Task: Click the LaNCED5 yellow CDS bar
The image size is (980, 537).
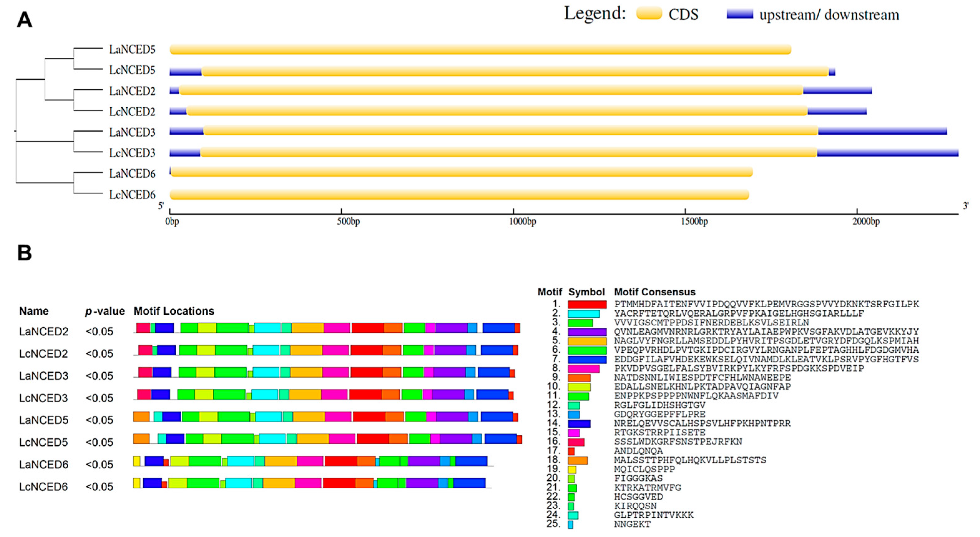Action: 480,50
